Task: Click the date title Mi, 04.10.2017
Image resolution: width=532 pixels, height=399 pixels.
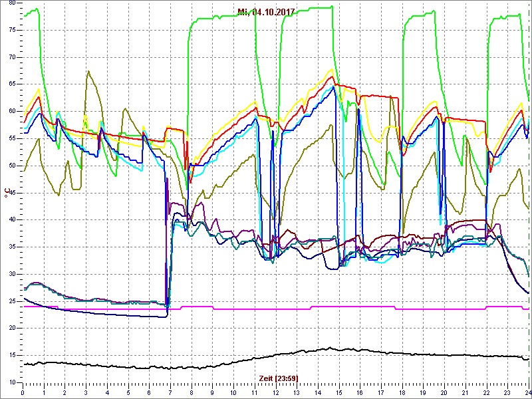Action: pos(265,12)
